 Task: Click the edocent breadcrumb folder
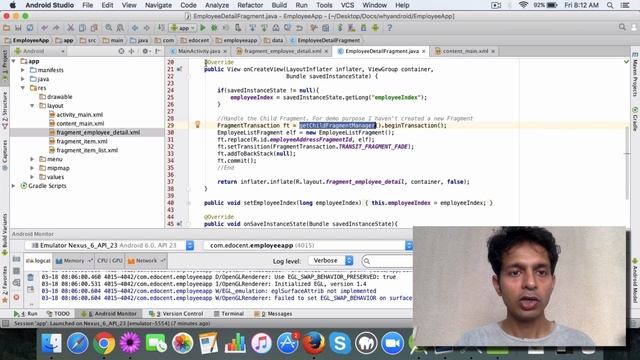[x=195, y=40]
